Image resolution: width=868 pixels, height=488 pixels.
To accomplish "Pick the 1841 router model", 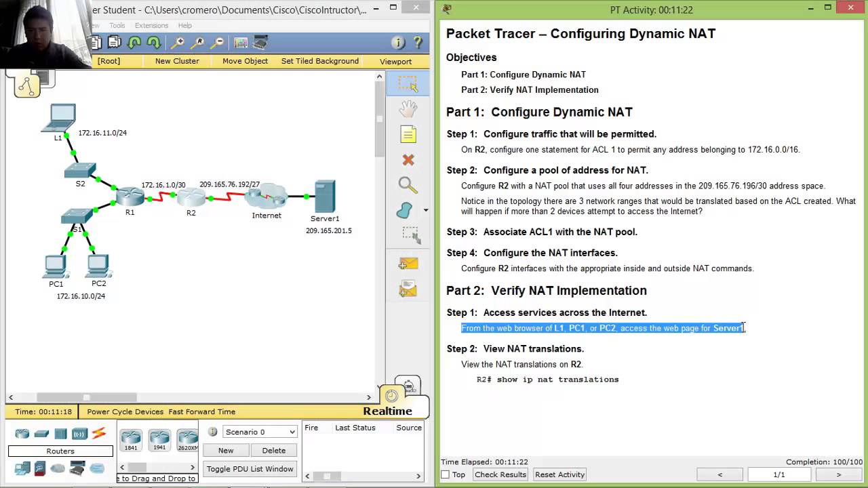I will (x=130, y=439).
